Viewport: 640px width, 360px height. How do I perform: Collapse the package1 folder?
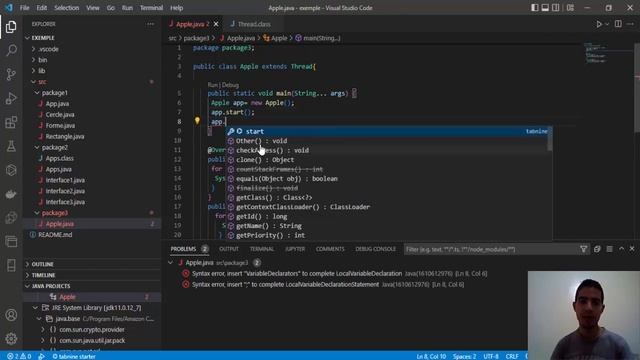(37, 93)
